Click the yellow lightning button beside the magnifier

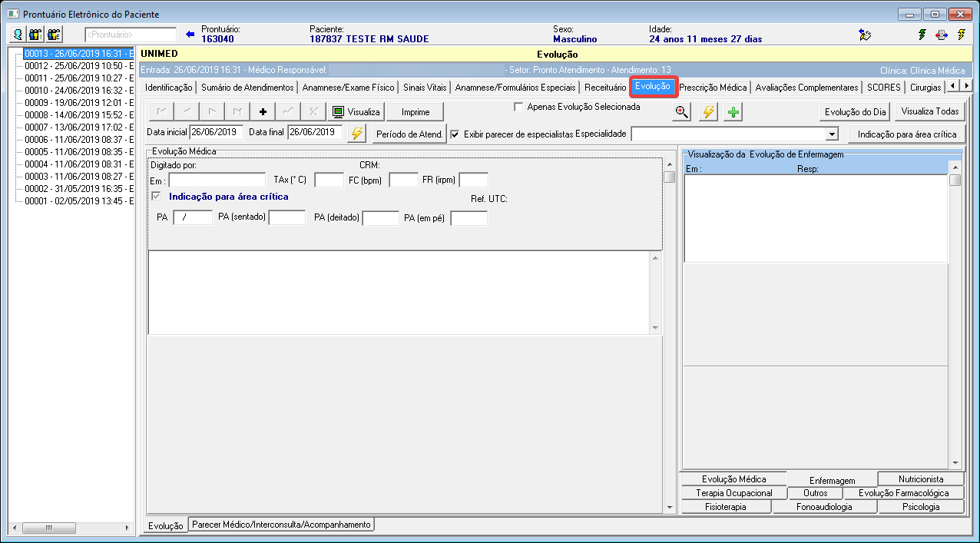pyautogui.click(x=708, y=112)
